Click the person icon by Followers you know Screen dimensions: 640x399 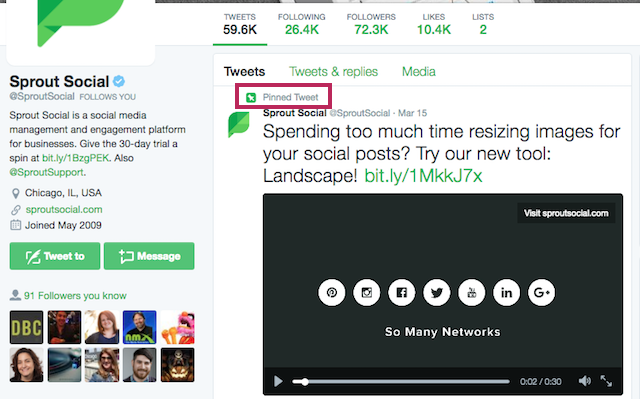[x=15, y=295]
